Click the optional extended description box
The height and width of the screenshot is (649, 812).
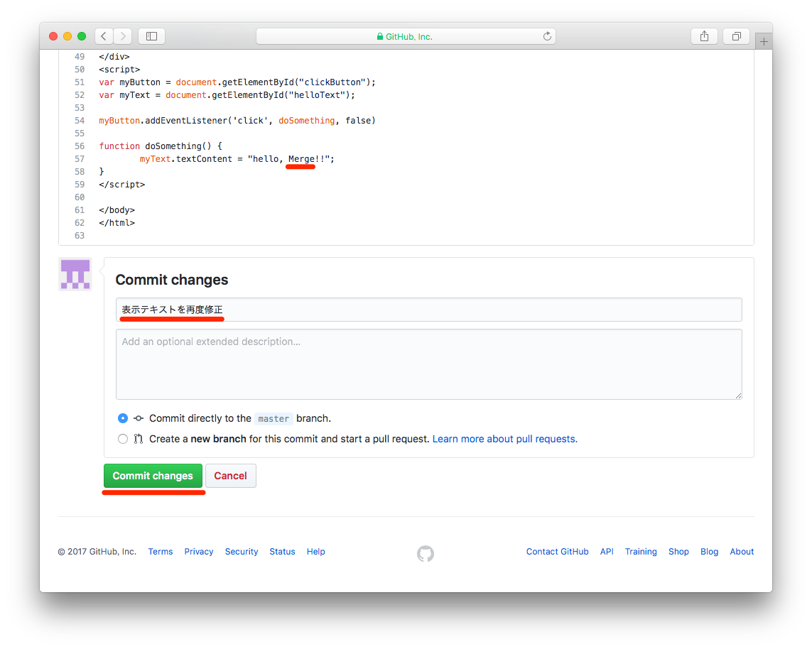429,364
